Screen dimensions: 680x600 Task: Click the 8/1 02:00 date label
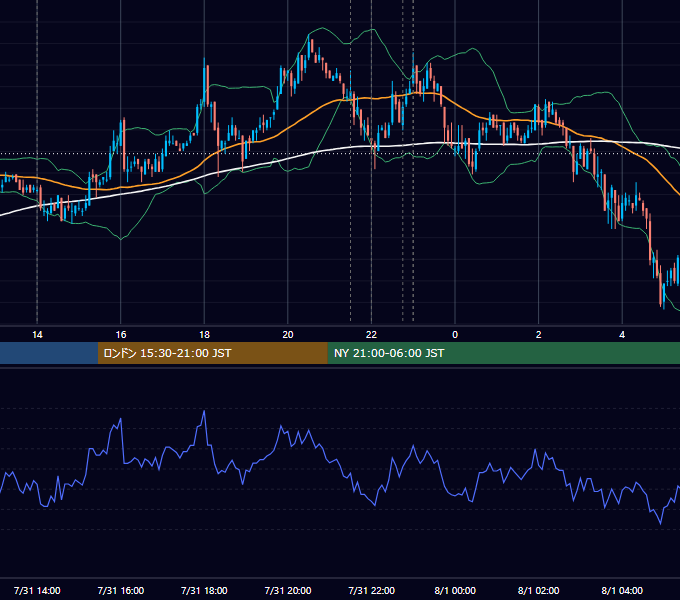(x=539, y=590)
